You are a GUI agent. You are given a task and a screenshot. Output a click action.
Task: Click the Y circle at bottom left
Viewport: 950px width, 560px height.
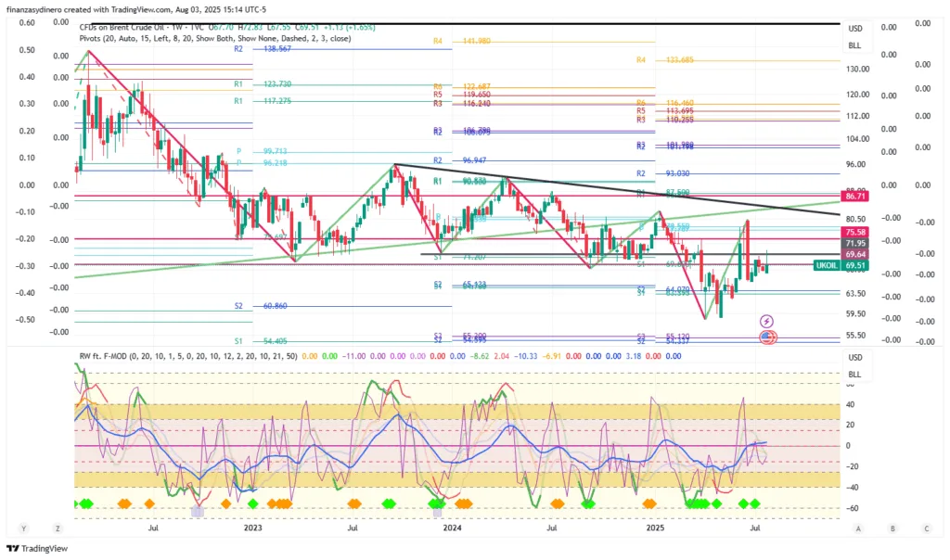[23, 528]
